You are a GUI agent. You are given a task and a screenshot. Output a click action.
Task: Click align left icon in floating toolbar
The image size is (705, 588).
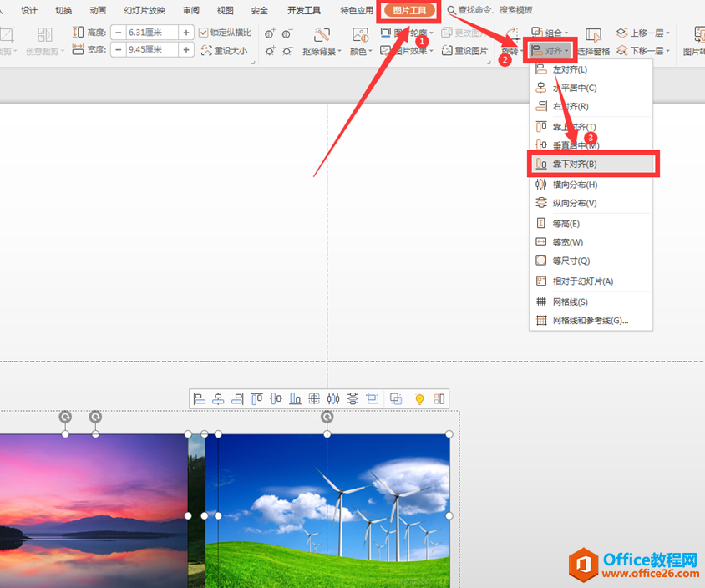200,398
